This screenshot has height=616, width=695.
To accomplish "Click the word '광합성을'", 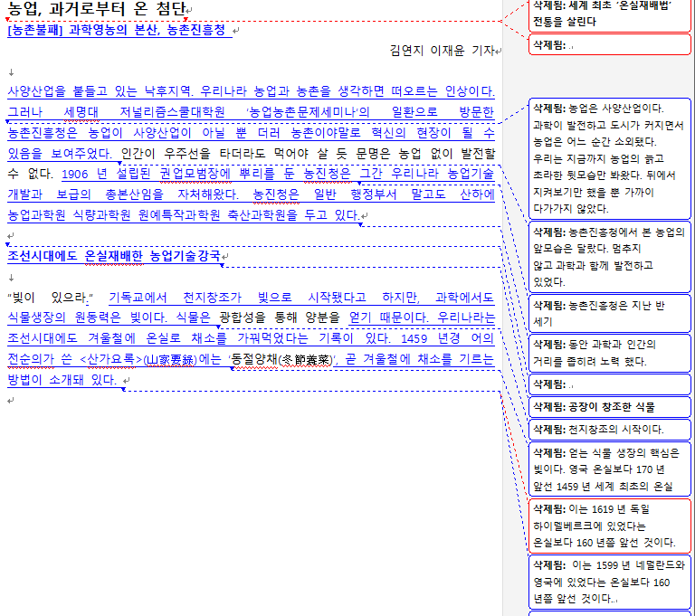I will (243, 317).
